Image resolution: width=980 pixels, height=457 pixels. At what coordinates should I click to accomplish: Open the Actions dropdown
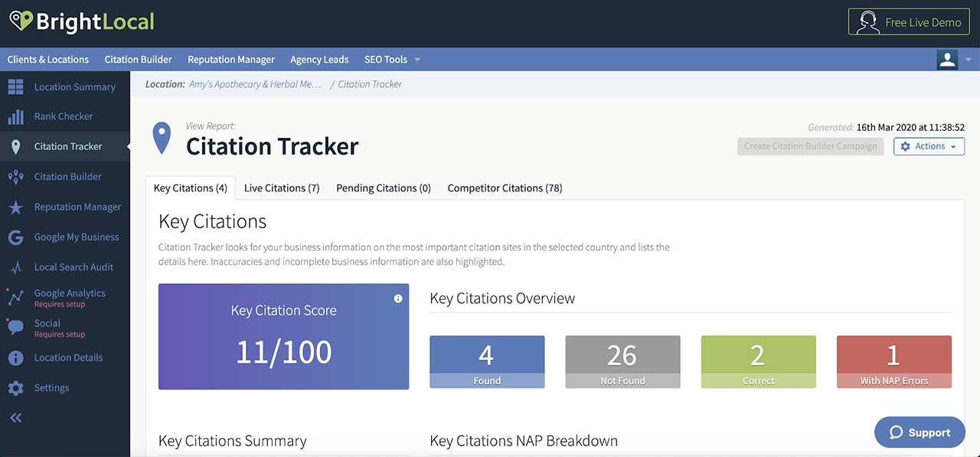coord(929,146)
